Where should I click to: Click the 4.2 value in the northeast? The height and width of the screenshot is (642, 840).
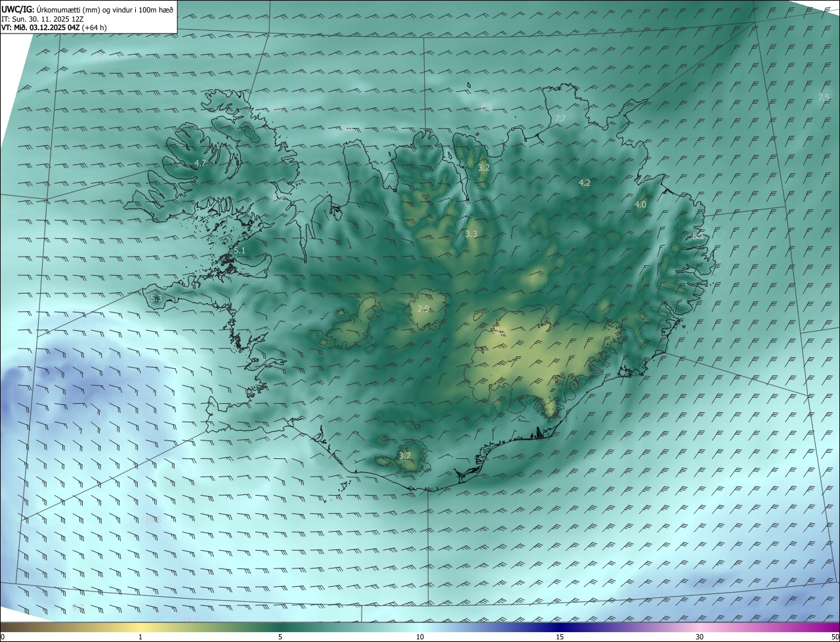585,183
